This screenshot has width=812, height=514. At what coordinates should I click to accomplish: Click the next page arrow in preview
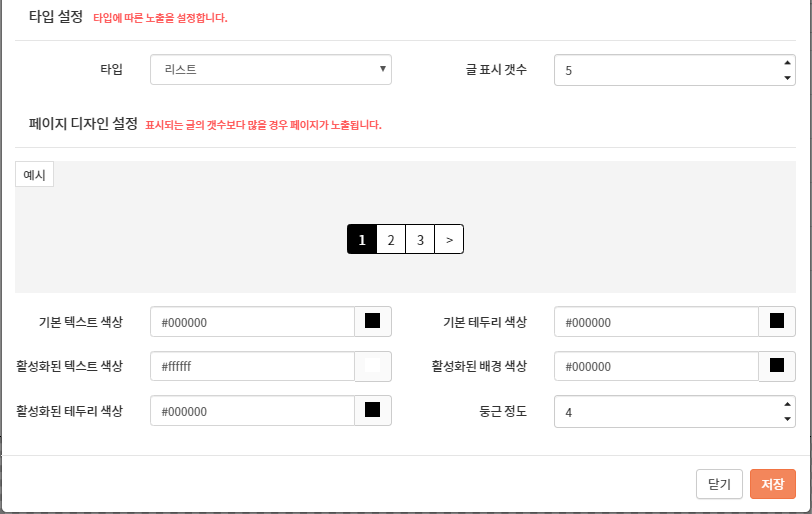click(x=449, y=239)
